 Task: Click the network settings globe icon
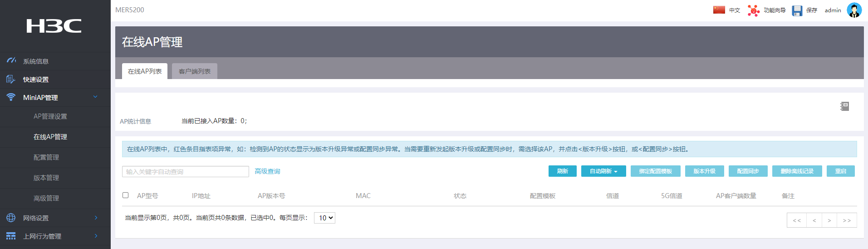(11, 218)
